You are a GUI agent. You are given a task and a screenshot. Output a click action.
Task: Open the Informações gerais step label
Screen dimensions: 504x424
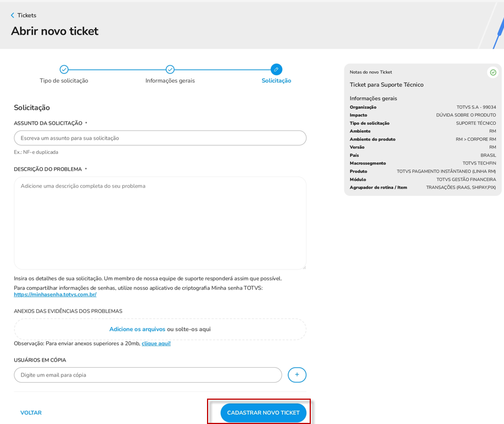pyautogui.click(x=170, y=81)
